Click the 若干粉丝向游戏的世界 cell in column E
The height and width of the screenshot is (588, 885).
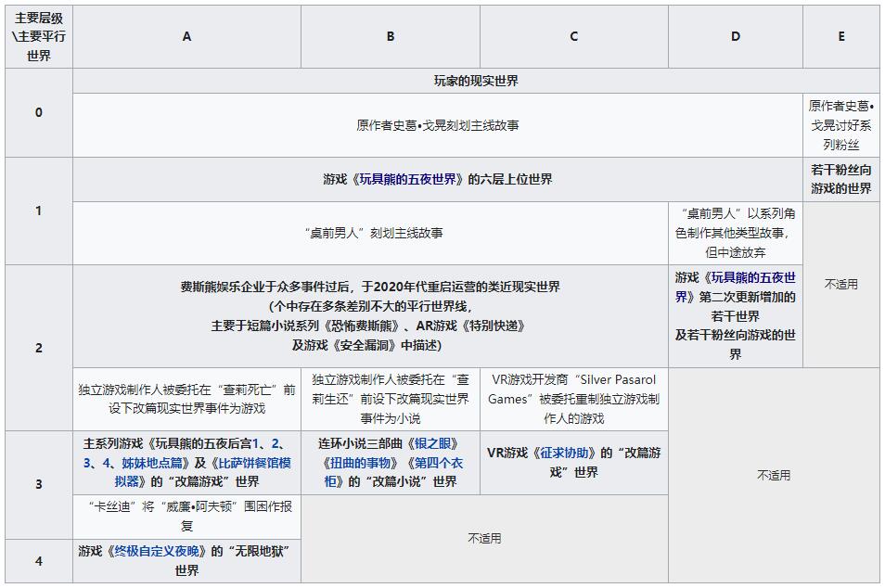(x=840, y=179)
